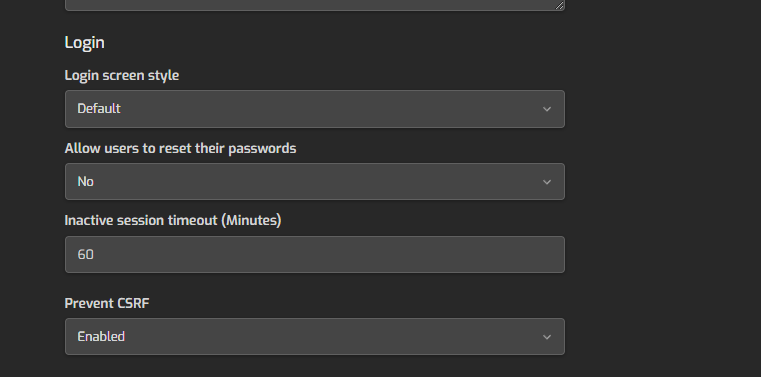761x377 pixels.
Task: Click the "Login" section heading
Action: coord(84,42)
